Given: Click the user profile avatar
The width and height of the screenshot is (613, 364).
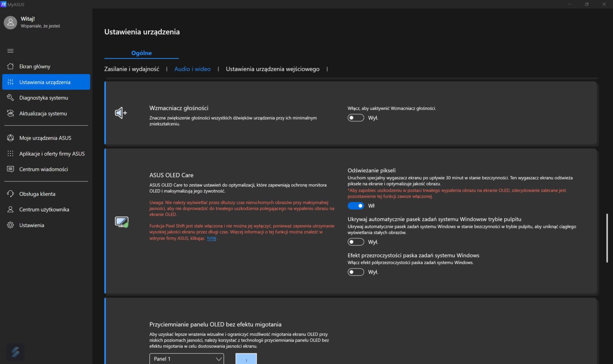Looking at the screenshot, I should 10,23.
